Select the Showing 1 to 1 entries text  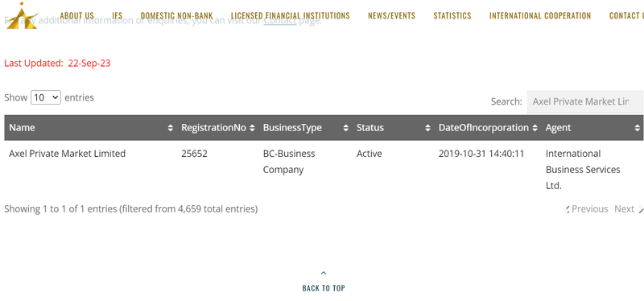pyautogui.click(x=131, y=209)
